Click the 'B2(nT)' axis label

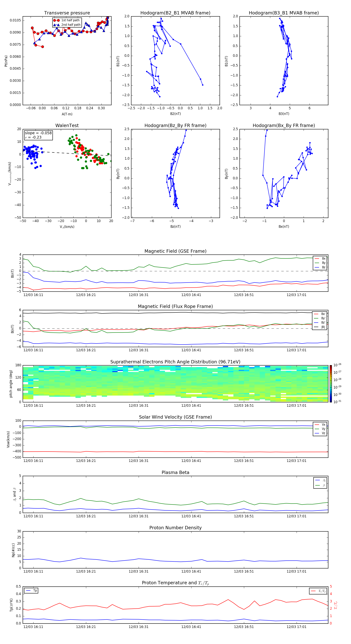coord(175,114)
